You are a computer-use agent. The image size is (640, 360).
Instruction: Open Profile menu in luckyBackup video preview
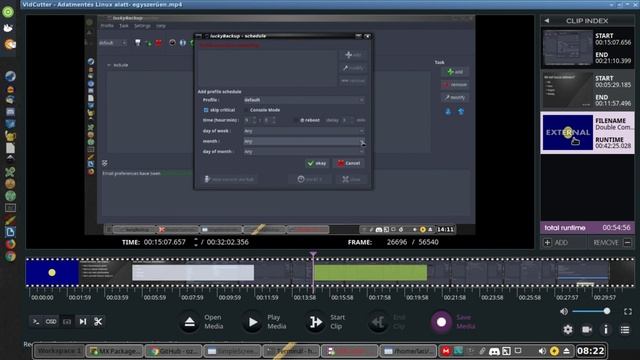click(x=107, y=26)
